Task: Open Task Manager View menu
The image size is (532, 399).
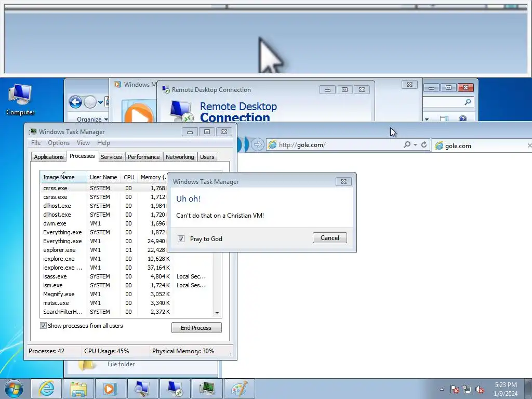Action: (x=83, y=143)
